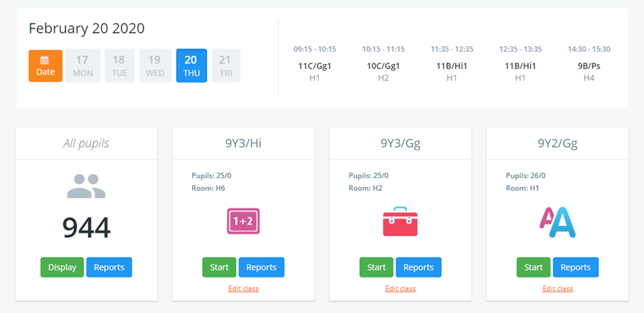
Task: Click the All pupils card heading
Action: pyautogui.click(x=86, y=143)
